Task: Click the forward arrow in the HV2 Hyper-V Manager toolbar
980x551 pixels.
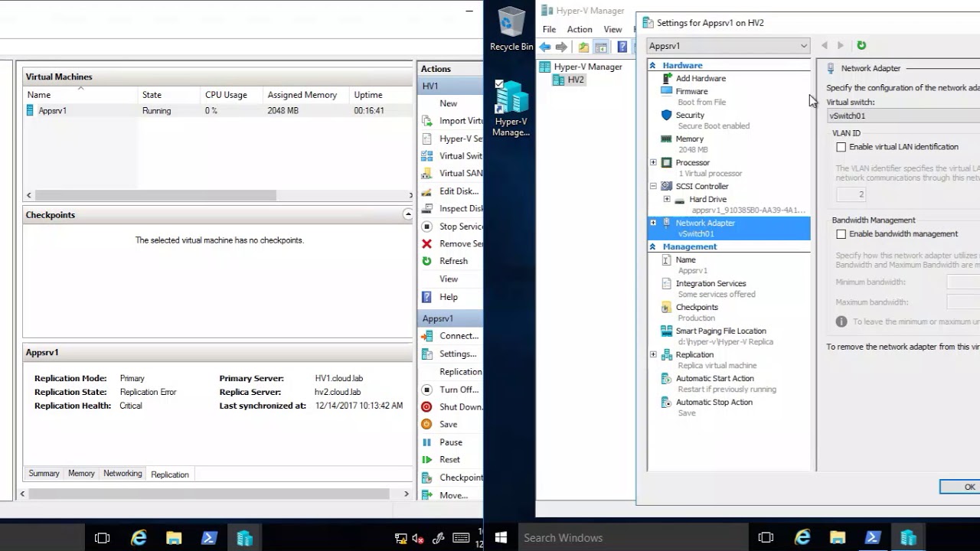Action: click(562, 47)
